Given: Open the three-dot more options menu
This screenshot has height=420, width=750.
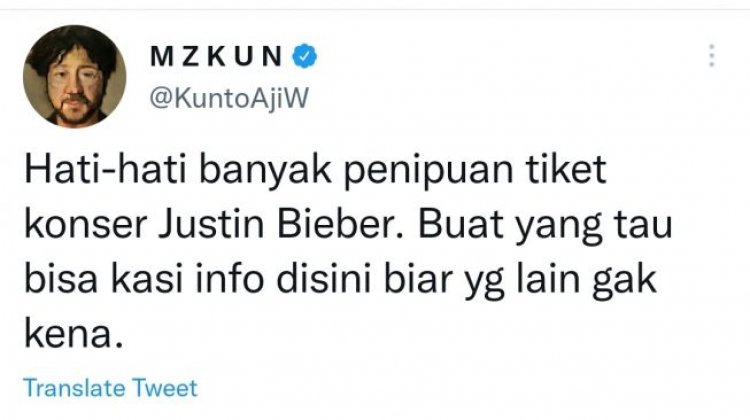Looking at the screenshot, I should point(712,55).
